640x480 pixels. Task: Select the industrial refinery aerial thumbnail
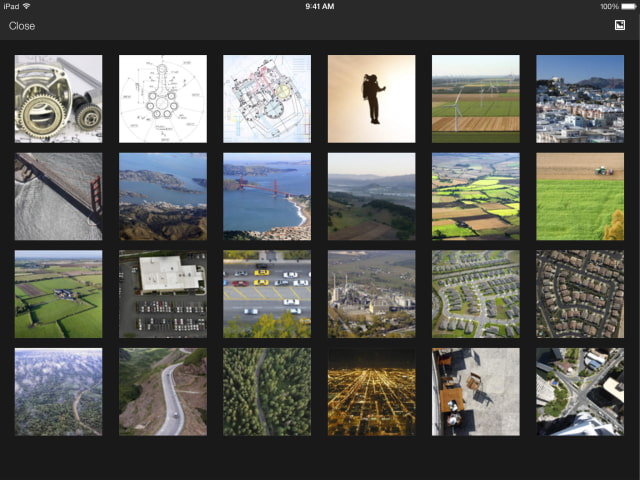pos(371,294)
